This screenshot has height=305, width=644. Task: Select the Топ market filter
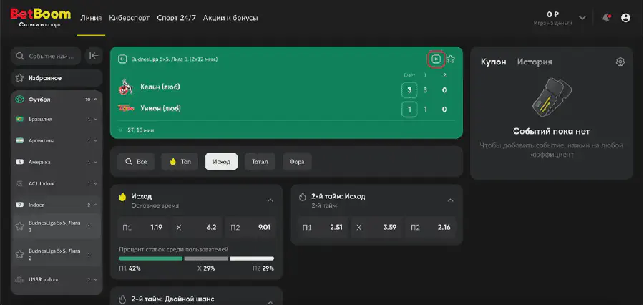180,162
